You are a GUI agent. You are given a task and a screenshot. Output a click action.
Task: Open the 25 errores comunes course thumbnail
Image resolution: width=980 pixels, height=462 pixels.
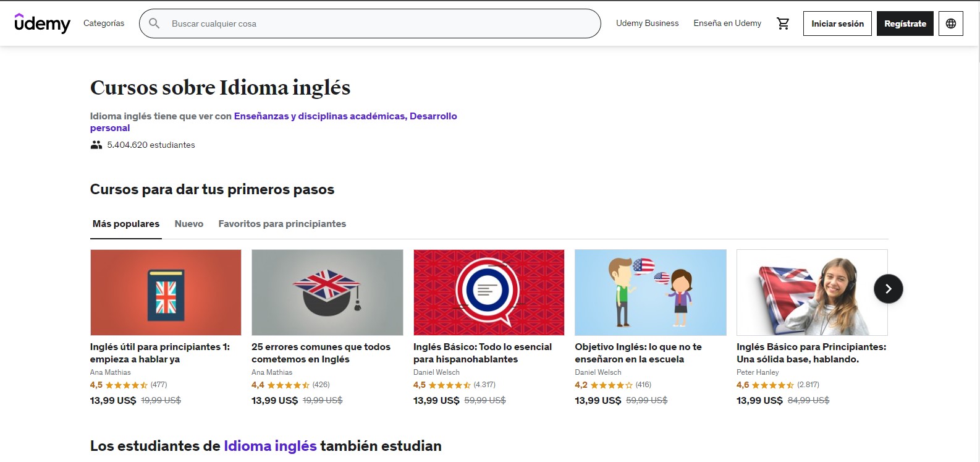point(327,293)
